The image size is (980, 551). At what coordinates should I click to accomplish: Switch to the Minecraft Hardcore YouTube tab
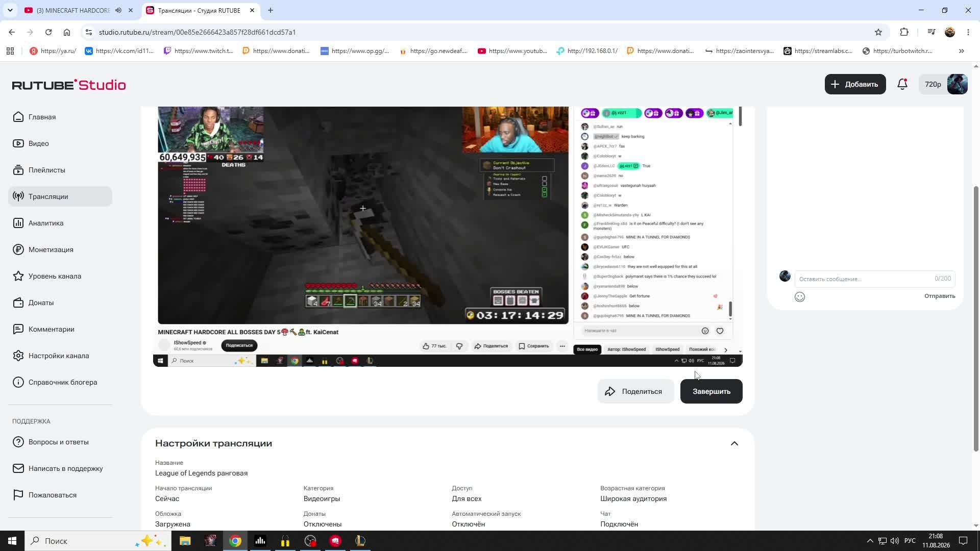pyautogui.click(x=73, y=10)
